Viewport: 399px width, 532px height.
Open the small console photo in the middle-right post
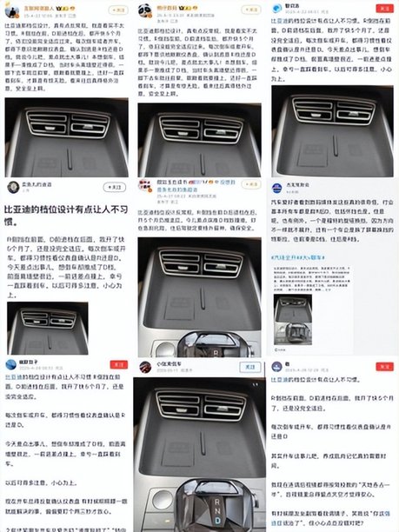pos(293,320)
